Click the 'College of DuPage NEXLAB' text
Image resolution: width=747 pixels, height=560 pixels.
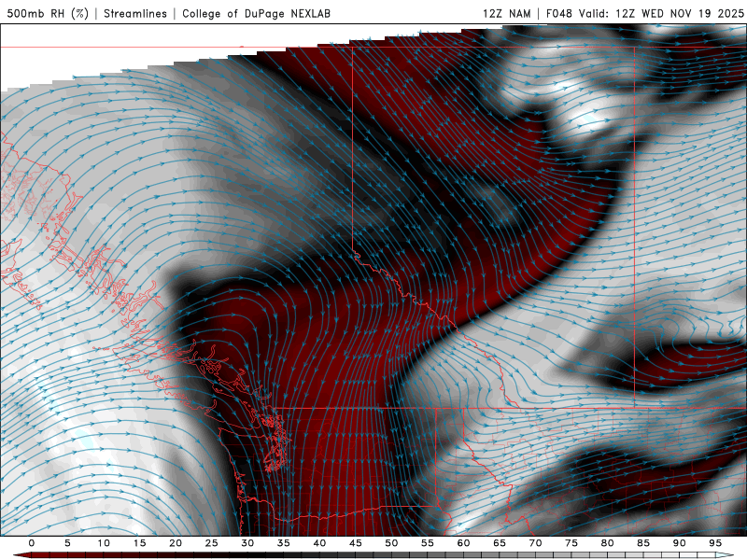[x=256, y=13]
